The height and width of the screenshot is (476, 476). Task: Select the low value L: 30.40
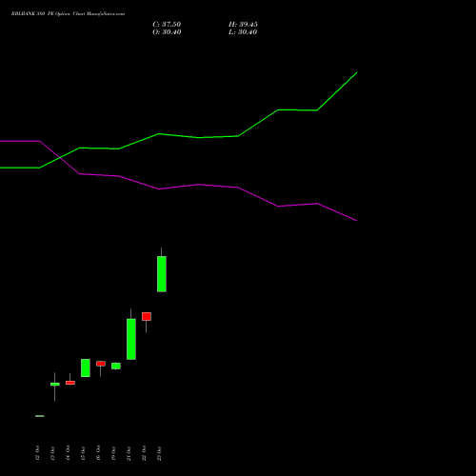click(x=243, y=32)
